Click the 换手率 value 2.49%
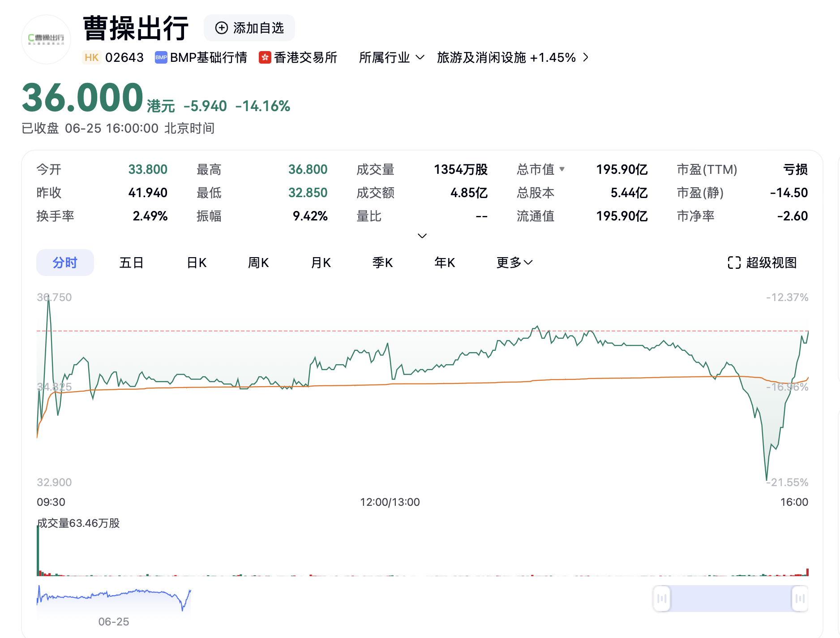 [150, 216]
